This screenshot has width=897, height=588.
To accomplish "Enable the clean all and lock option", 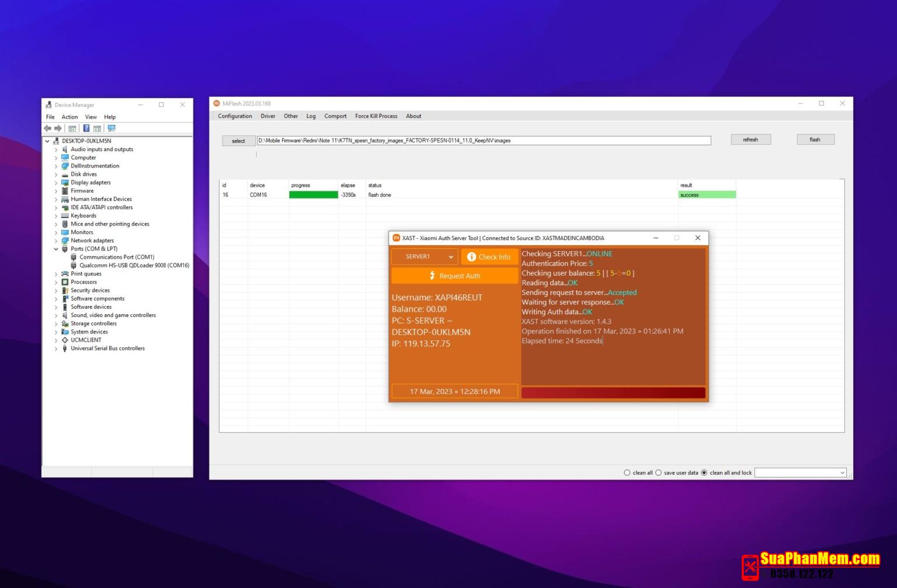I will 704,472.
